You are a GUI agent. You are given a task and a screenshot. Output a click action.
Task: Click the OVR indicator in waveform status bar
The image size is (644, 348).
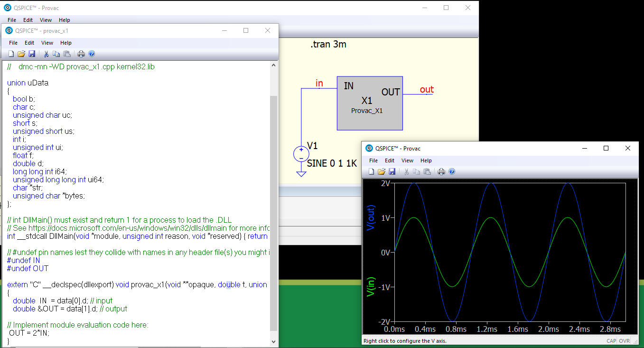[x=625, y=341]
